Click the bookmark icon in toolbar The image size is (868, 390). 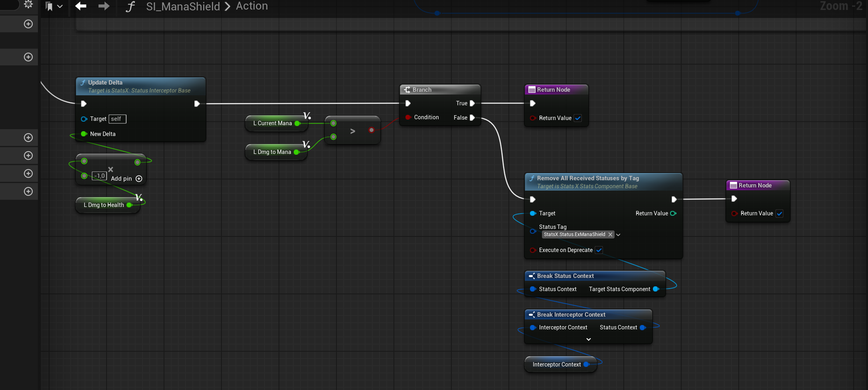[49, 6]
